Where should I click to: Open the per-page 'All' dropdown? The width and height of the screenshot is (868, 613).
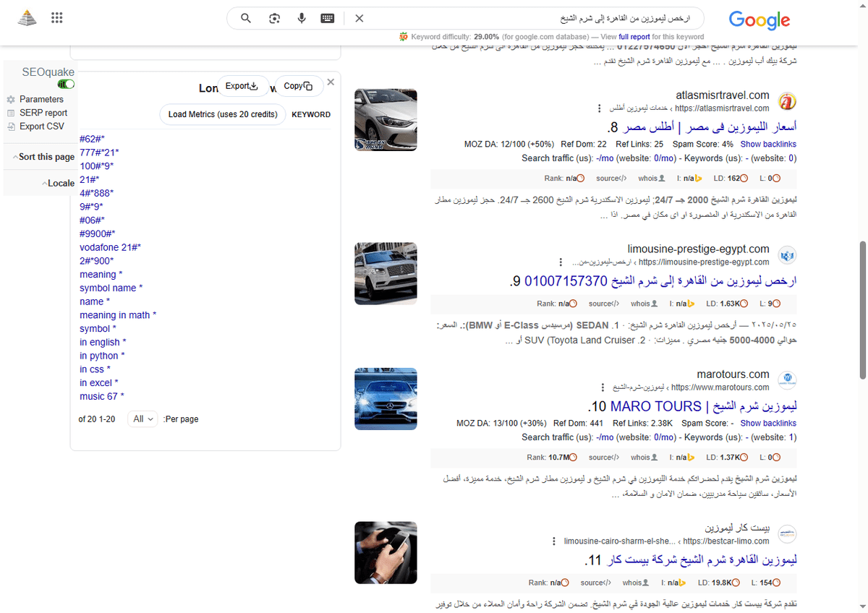[x=142, y=419]
